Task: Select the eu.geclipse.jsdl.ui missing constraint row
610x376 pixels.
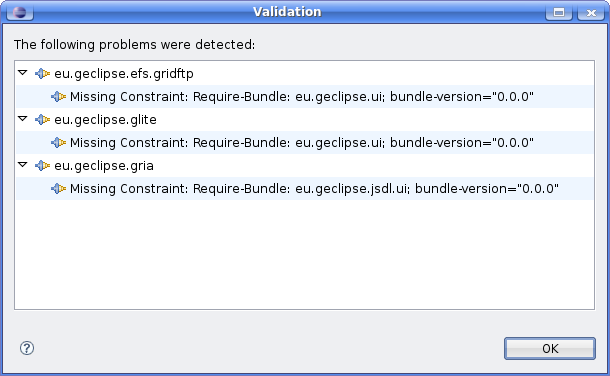Action: (x=305, y=189)
